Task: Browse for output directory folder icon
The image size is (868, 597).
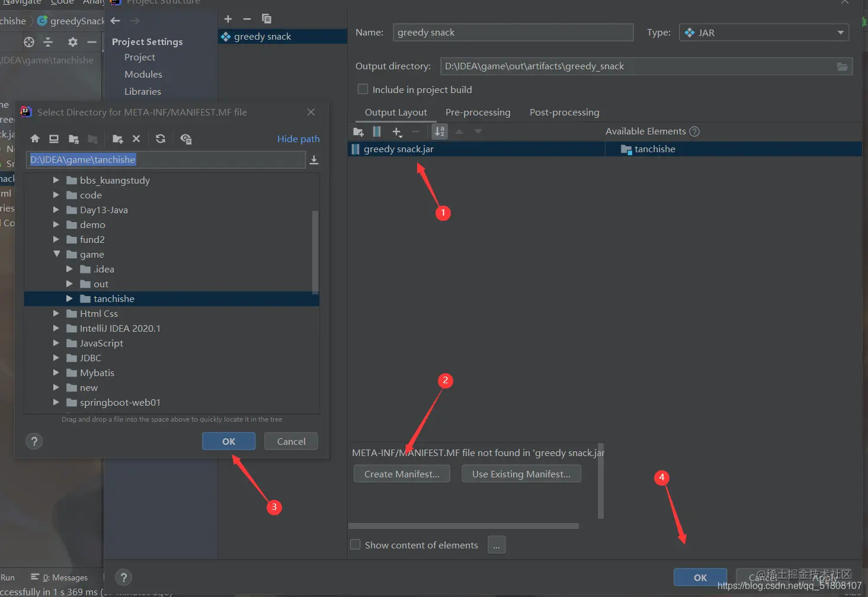Action: 842,66
